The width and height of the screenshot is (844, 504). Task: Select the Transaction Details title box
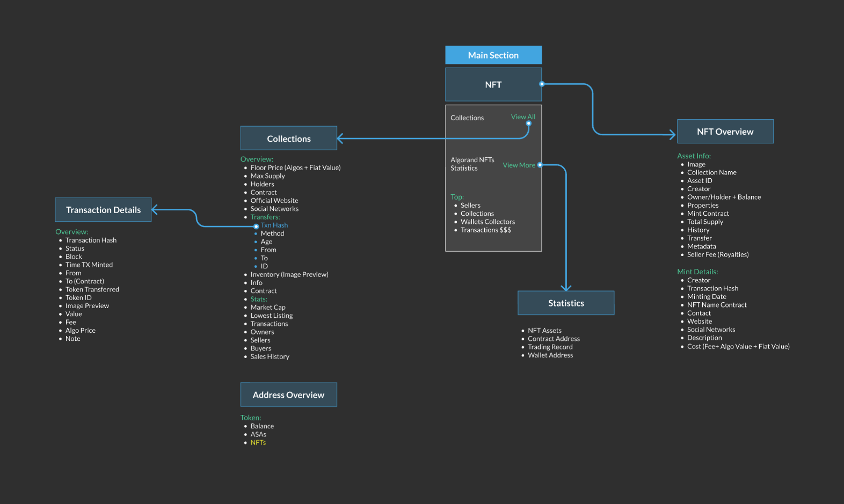[x=103, y=210]
